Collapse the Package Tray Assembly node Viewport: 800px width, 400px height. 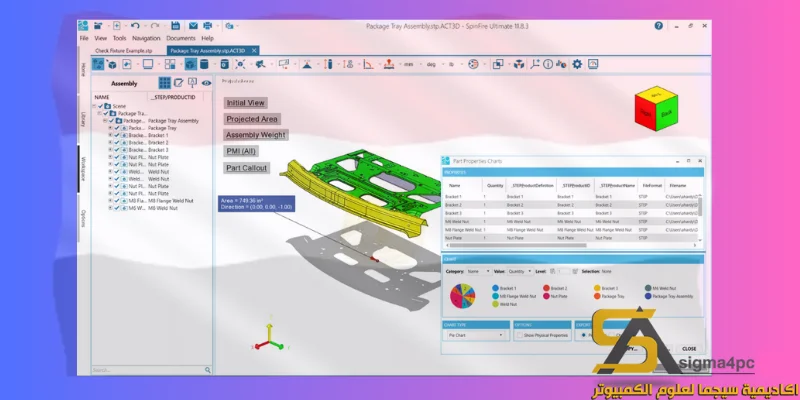coord(105,121)
